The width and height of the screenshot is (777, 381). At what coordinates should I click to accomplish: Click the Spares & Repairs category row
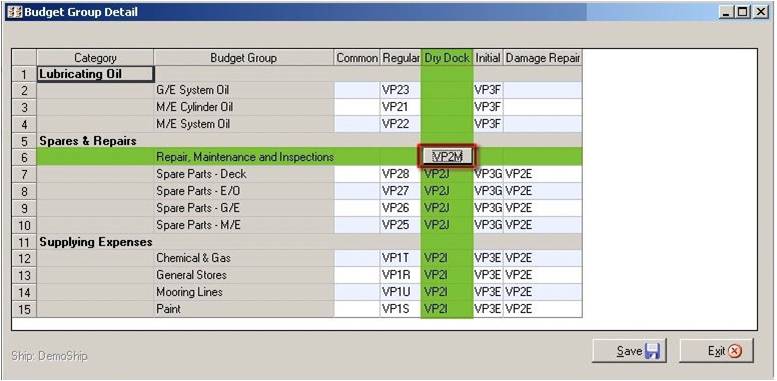tap(309, 141)
